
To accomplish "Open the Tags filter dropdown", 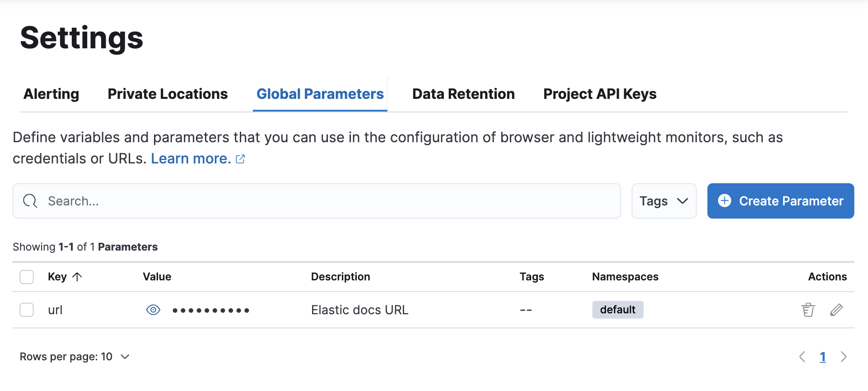I will click(663, 201).
